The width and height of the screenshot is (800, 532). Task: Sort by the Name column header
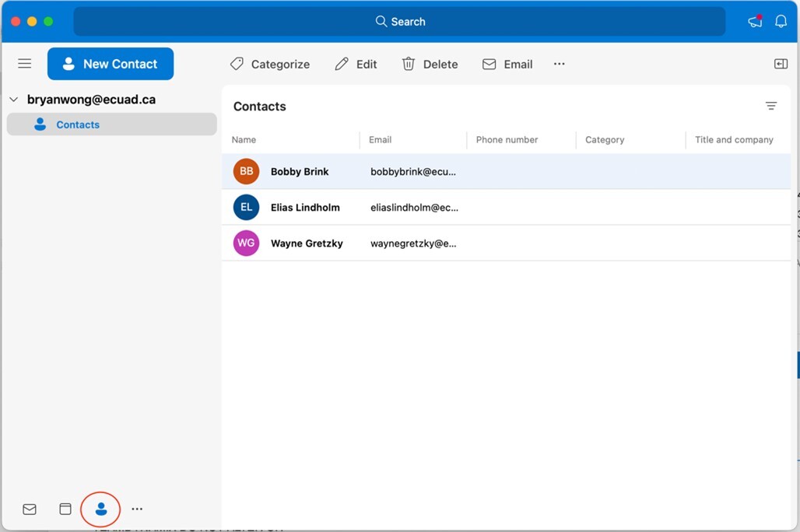(x=244, y=140)
